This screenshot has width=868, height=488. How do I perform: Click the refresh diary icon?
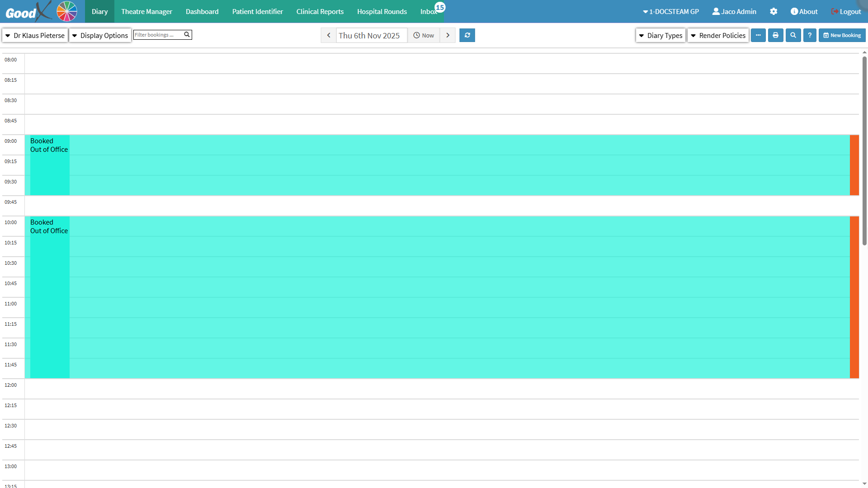point(467,35)
